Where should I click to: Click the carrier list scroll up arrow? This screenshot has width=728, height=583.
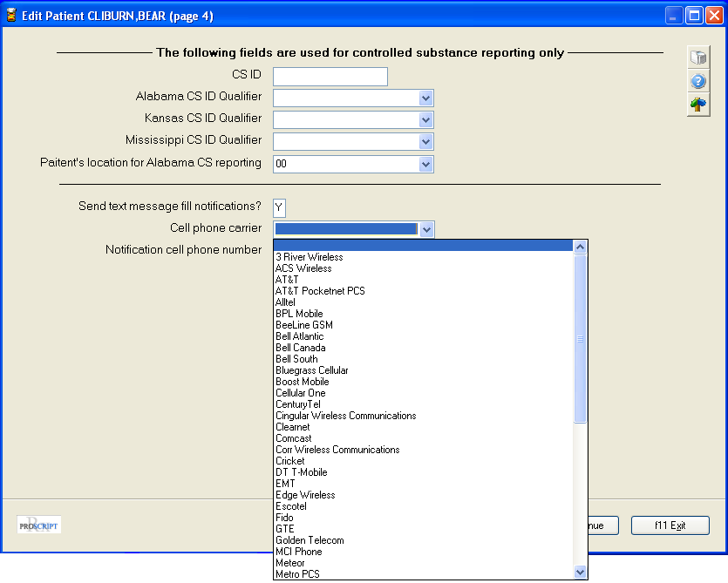pos(580,247)
